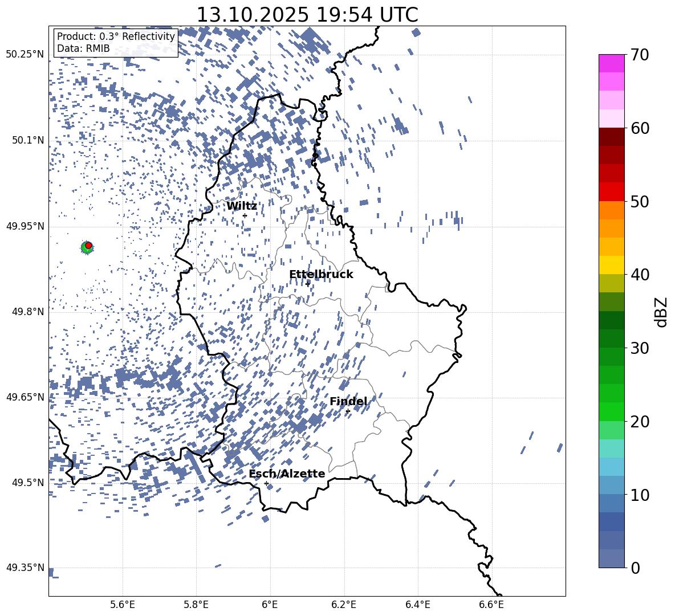Image resolution: width=675 pixels, height=616 pixels.
Task: Click the 50.1°N latitude label
Action: click(x=27, y=140)
